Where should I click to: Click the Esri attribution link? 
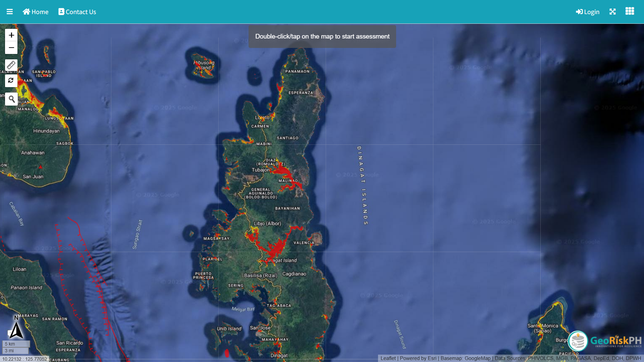point(432,358)
